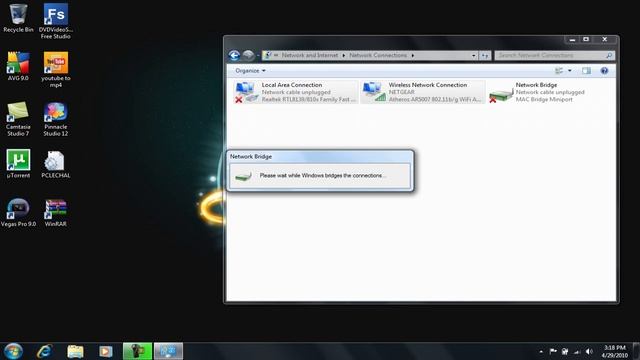Minimize the Network Connections window
The height and width of the screenshot is (360, 640).
572,40
